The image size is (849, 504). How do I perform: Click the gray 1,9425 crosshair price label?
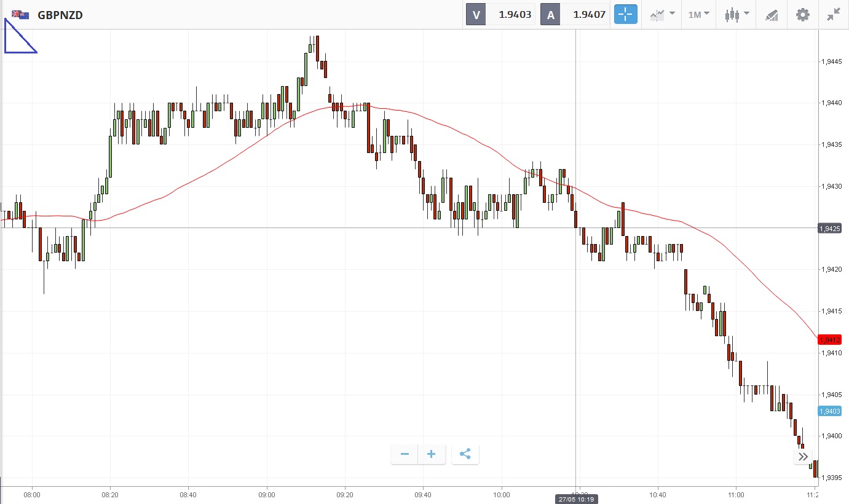(x=829, y=229)
